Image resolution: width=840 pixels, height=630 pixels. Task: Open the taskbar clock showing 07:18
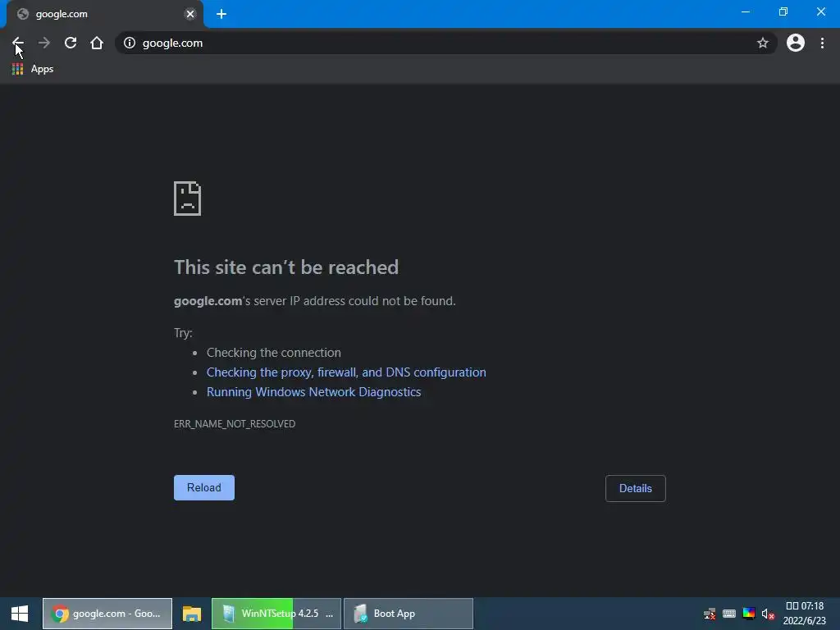[x=804, y=614]
